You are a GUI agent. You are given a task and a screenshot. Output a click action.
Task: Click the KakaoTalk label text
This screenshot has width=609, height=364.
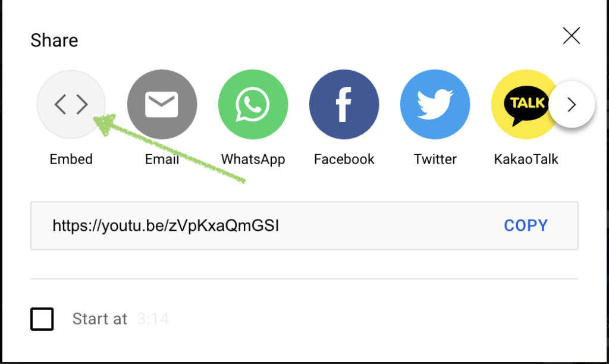point(526,159)
